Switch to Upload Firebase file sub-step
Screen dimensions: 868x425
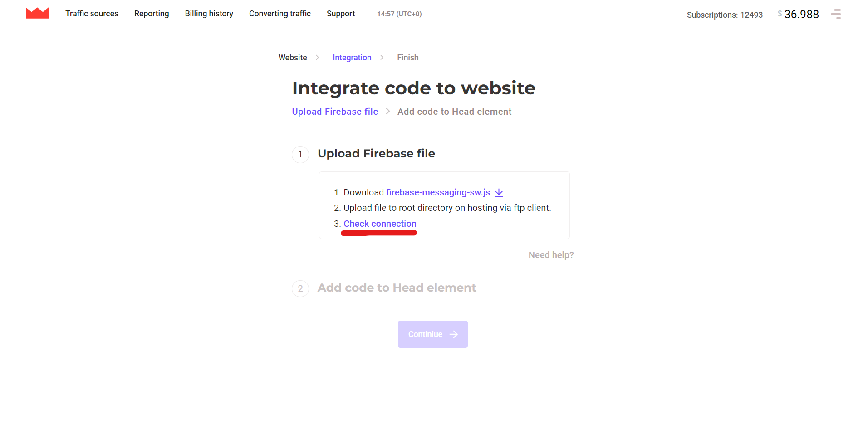click(x=335, y=112)
